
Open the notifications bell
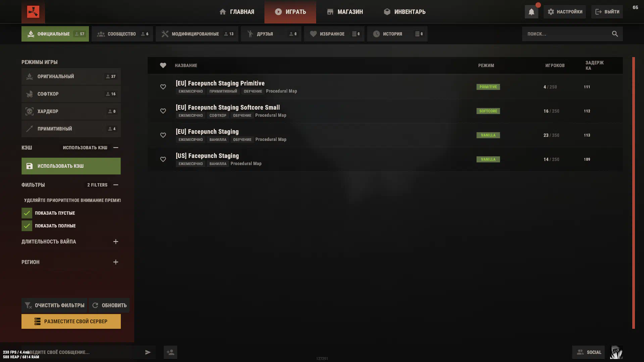(531, 12)
